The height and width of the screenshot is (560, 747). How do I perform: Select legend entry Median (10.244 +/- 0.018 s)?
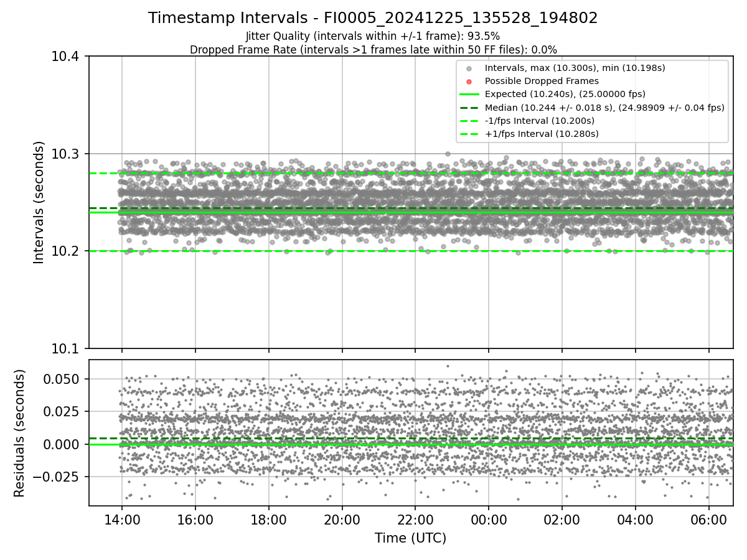[x=604, y=108]
